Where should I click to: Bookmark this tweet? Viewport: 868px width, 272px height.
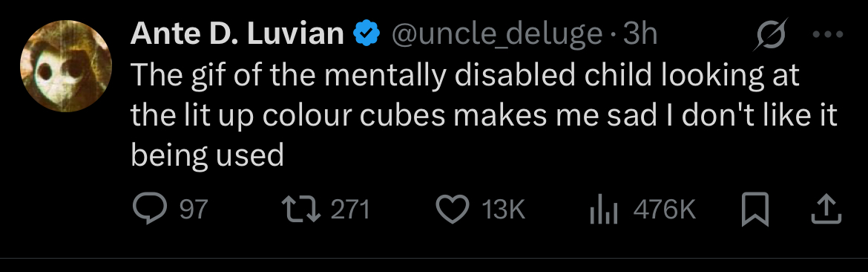tap(756, 210)
